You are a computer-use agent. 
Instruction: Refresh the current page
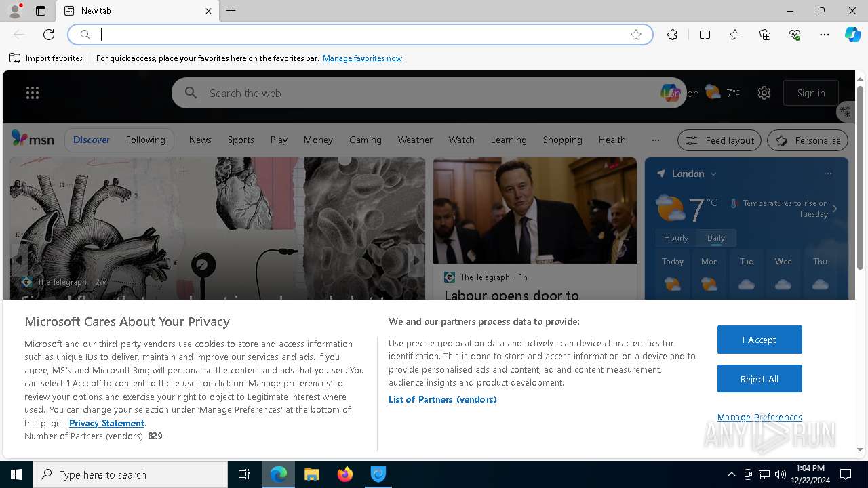[x=49, y=35]
